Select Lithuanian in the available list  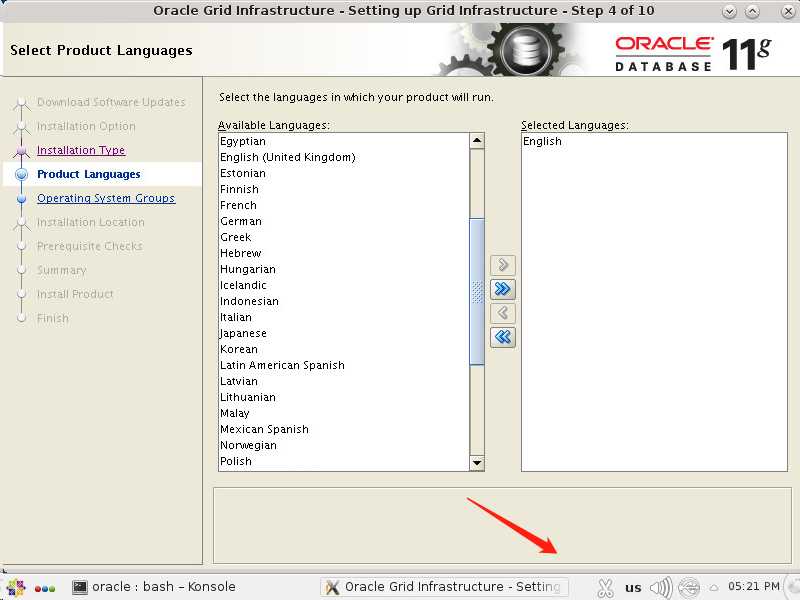343,397
